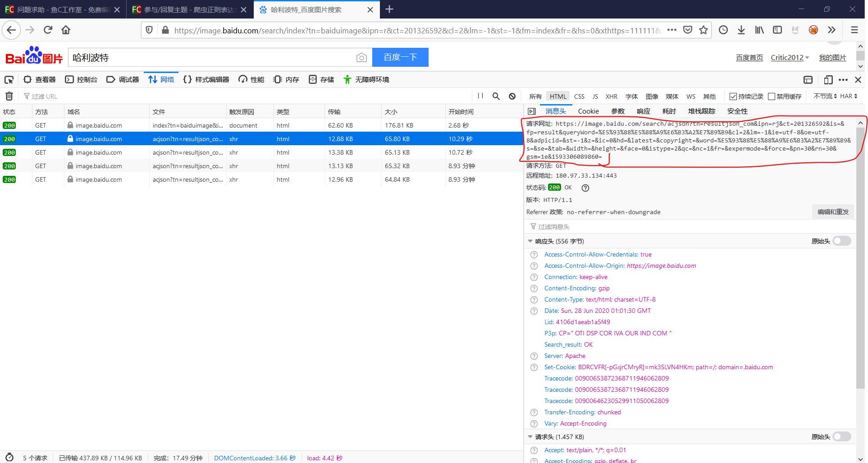This screenshot has width=868, height=463.
Task: Clear the network request list
Action: point(9,96)
